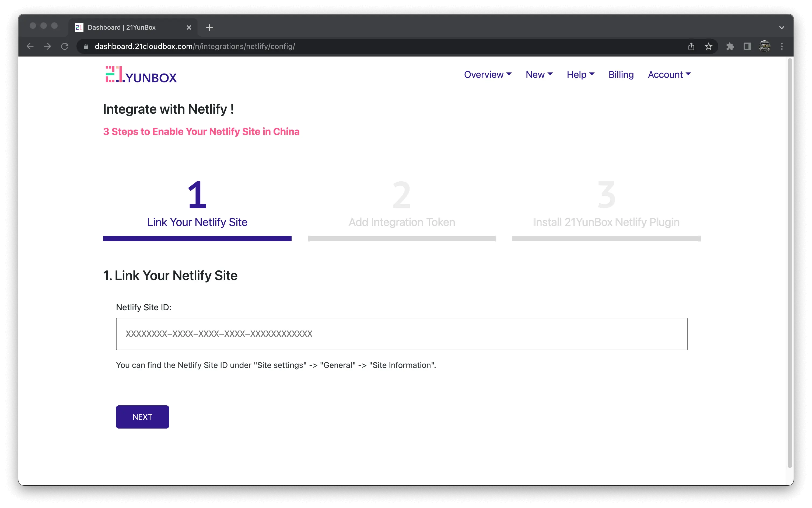
Task: Click the address bar URL
Action: [x=195, y=46]
